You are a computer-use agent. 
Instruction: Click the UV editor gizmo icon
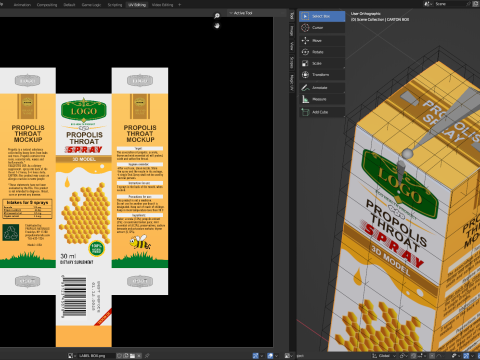click(256, 356)
